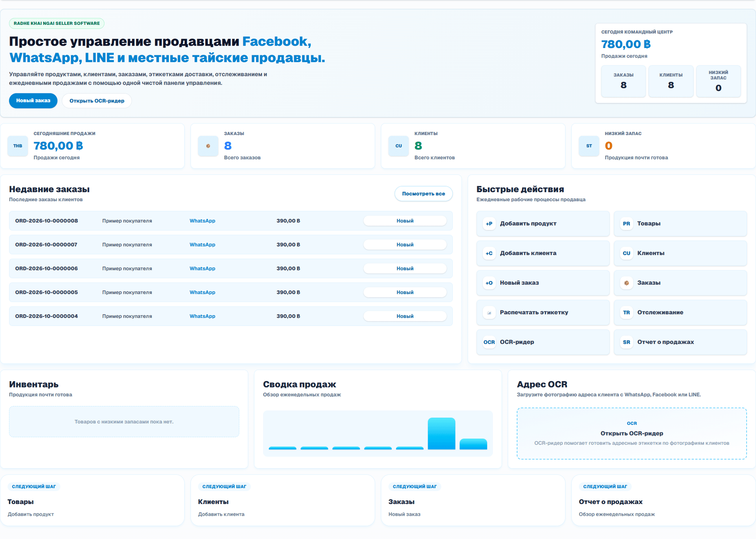Click the package icon in Заказы stat card
The height and width of the screenshot is (539, 756).
208,146
